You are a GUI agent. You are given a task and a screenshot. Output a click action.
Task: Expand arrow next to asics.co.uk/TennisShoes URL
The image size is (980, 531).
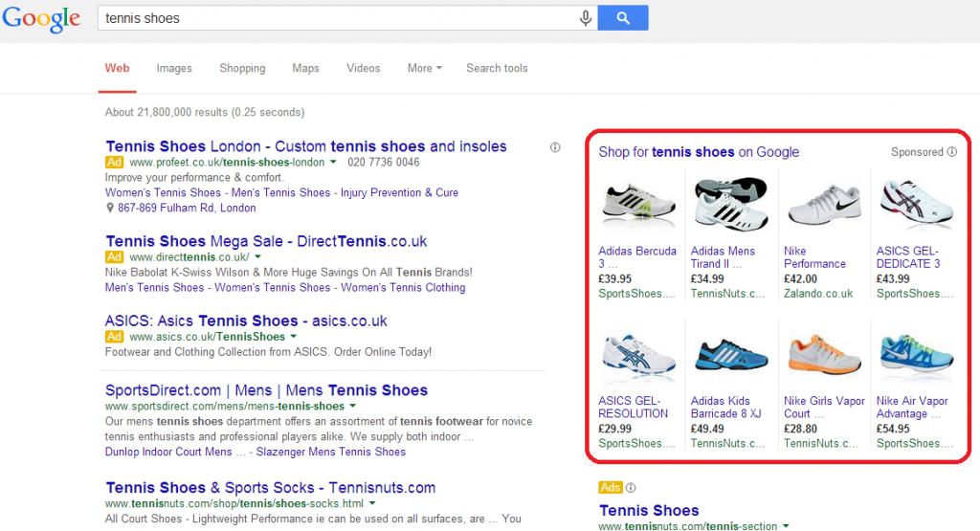pyautogui.click(x=293, y=337)
